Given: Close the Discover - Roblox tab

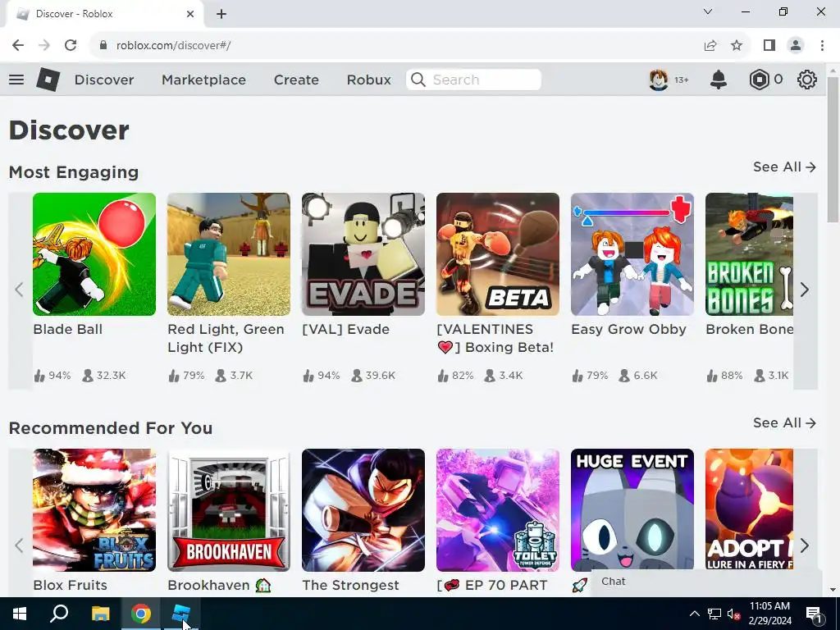Looking at the screenshot, I should click(x=190, y=14).
